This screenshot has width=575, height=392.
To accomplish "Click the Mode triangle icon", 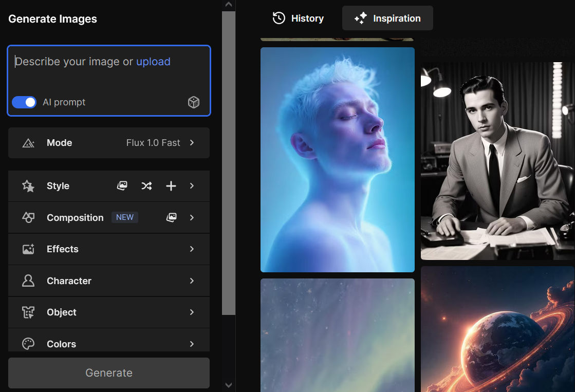I will (x=28, y=143).
